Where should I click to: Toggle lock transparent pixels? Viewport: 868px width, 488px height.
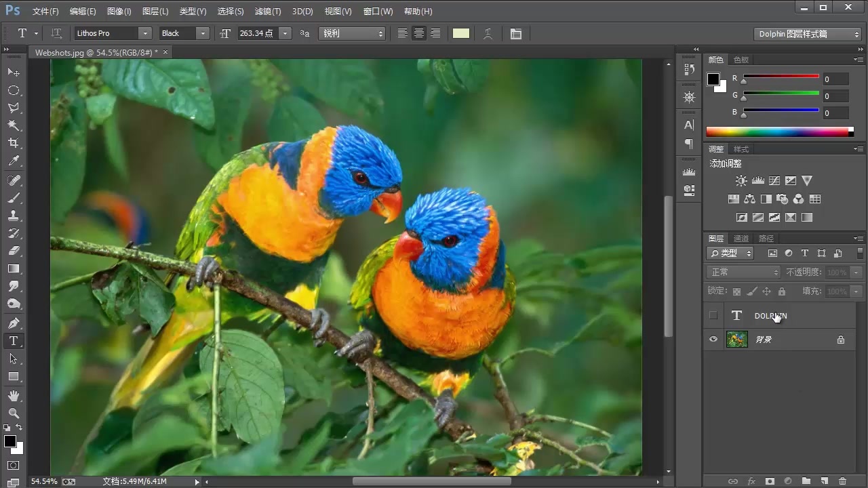736,291
